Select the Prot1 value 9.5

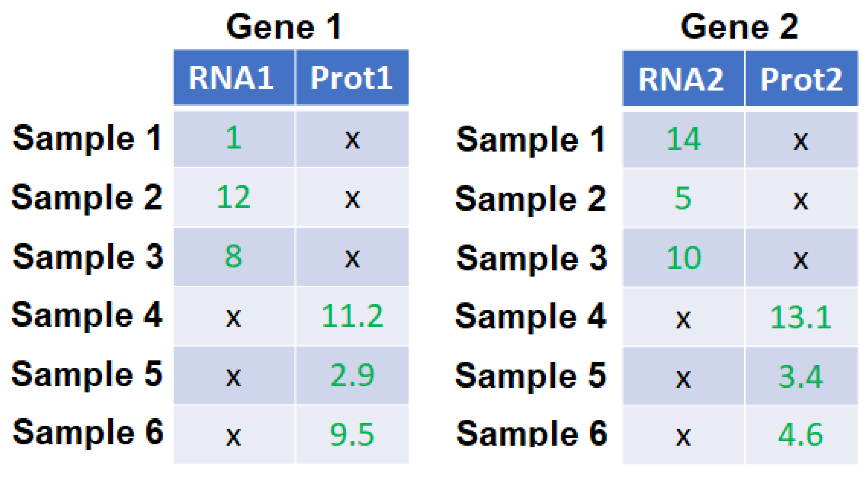point(352,434)
